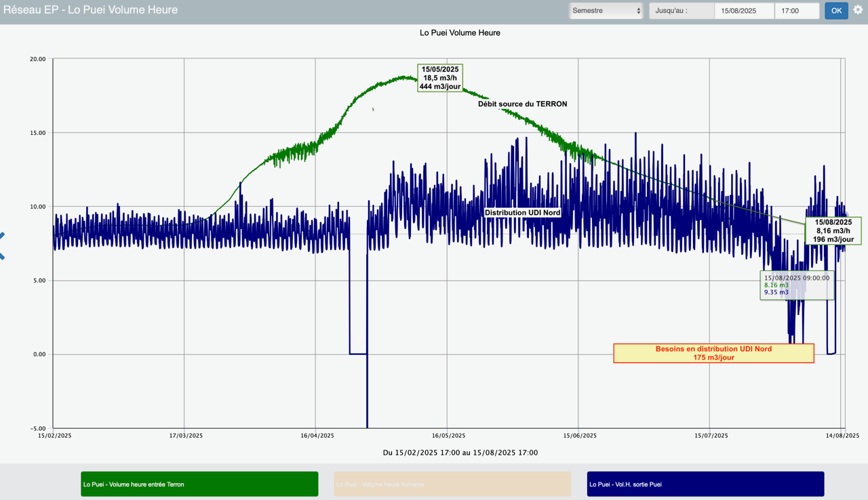Toggle the green Volume heure entrée Terron series
Viewport: 868px width, 500px height.
(199, 484)
